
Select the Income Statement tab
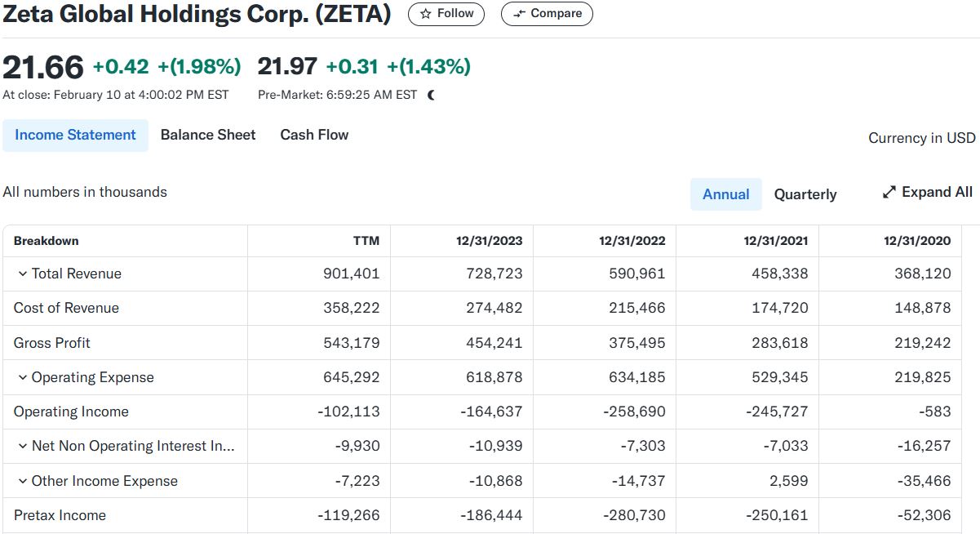(75, 135)
